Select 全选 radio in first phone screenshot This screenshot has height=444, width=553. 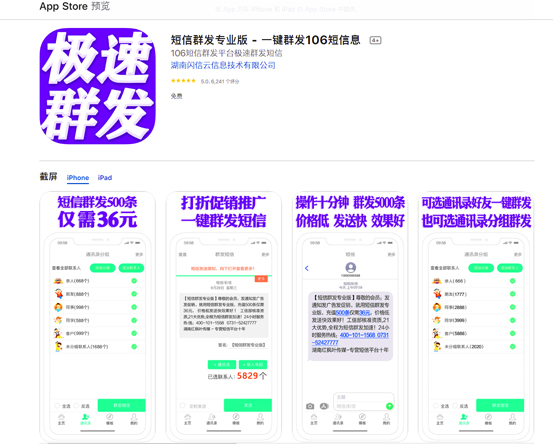(x=57, y=406)
